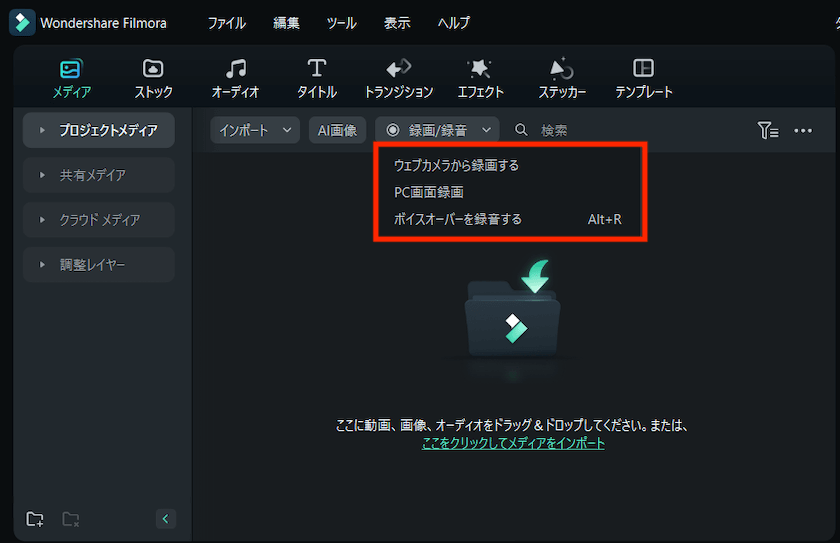The width and height of the screenshot is (840, 543).
Task: Open the 編集 menu
Action: pyautogui.click(x=286, y=23)
